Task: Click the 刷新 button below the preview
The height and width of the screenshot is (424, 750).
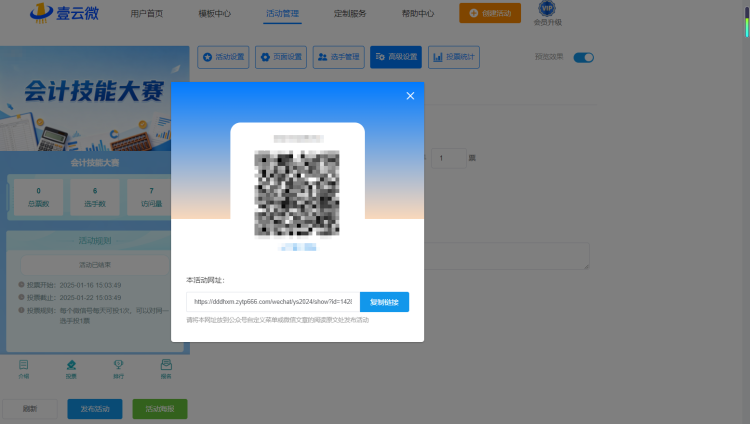Action: (30, 409)
